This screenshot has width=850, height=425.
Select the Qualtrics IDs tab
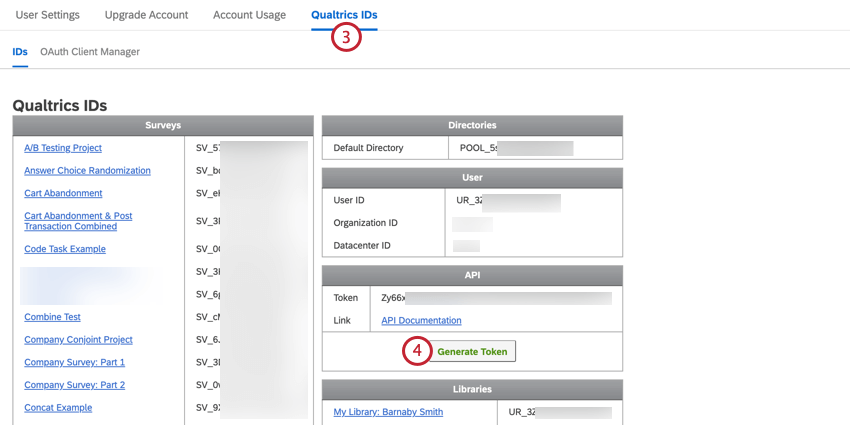344,15
